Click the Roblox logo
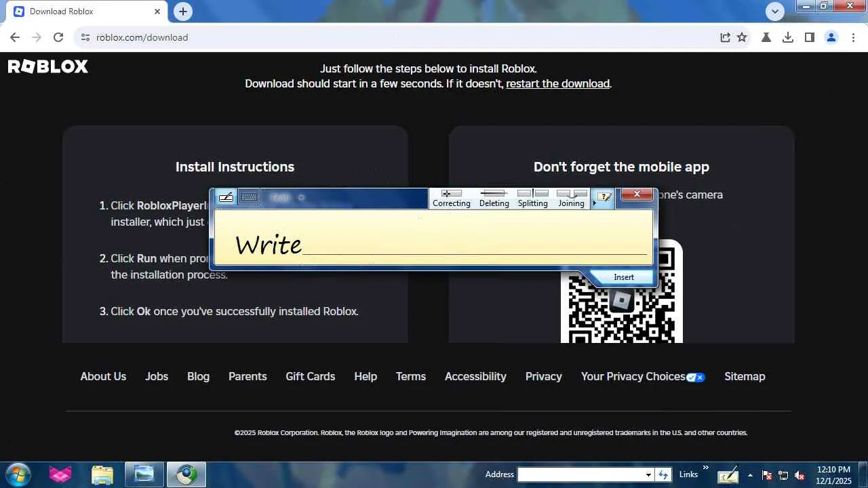 tap(48, 66)
